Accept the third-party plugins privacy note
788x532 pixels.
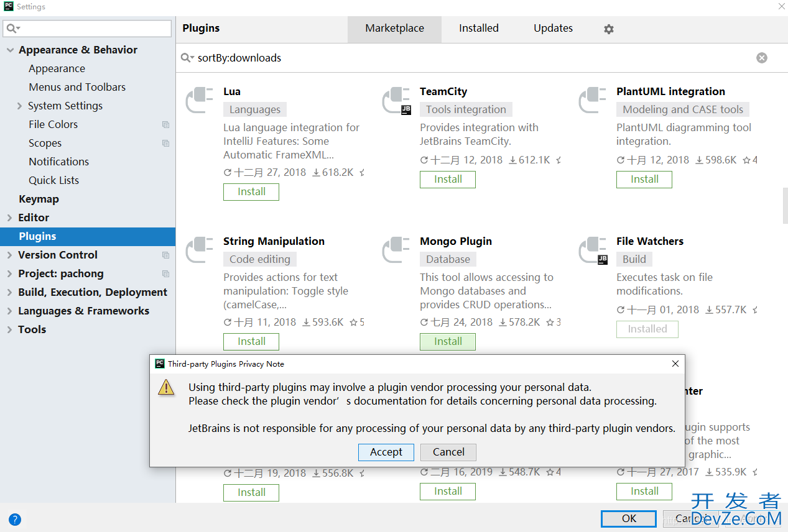pos(386,452)
